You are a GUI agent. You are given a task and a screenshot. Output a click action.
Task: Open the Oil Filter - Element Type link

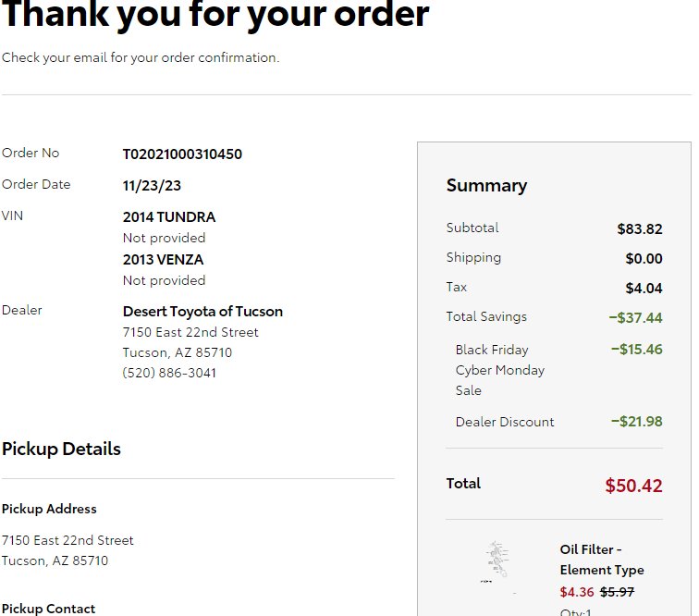(x=602, y=560)
